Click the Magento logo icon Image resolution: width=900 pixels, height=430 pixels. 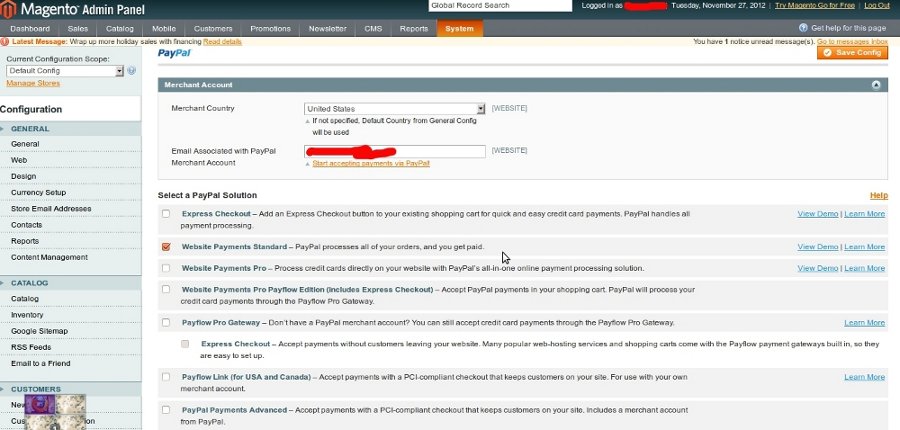(8, 9)
